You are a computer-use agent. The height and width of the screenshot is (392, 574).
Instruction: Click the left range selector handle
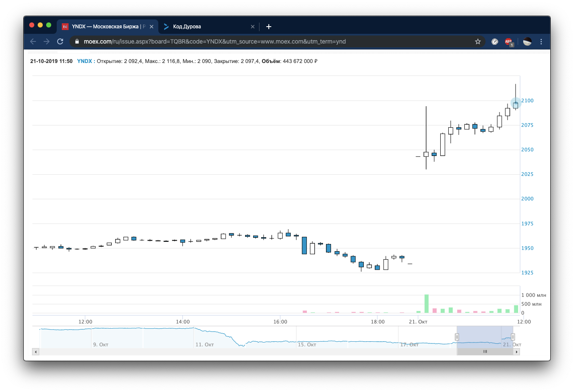coord(457,337)
